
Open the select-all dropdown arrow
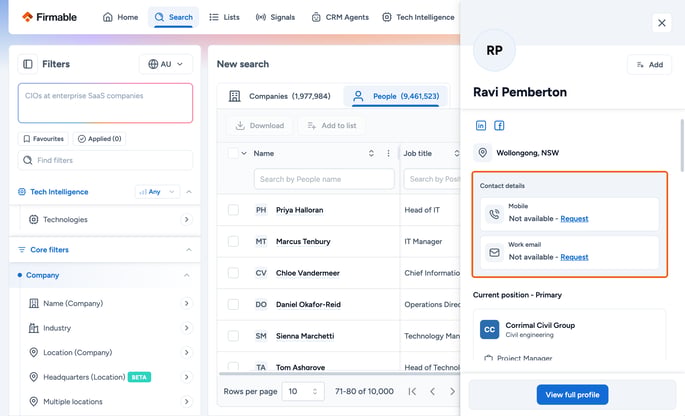click(244, 153)
